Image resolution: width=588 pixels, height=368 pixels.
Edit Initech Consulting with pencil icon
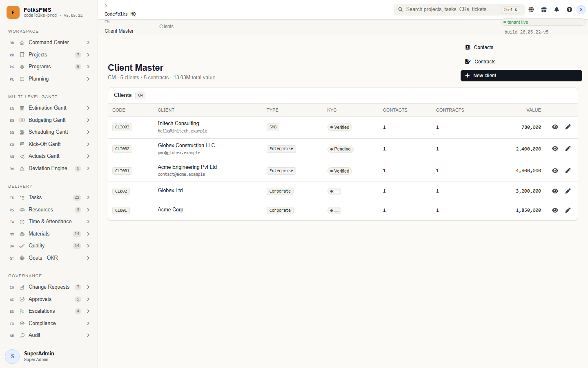click(x=568, y=127)
